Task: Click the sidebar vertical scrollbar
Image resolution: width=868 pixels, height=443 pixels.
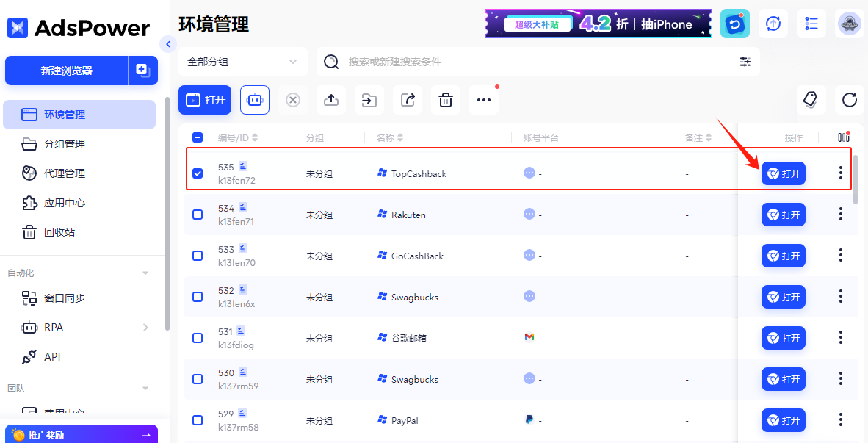Action: [x=167, y=215]
